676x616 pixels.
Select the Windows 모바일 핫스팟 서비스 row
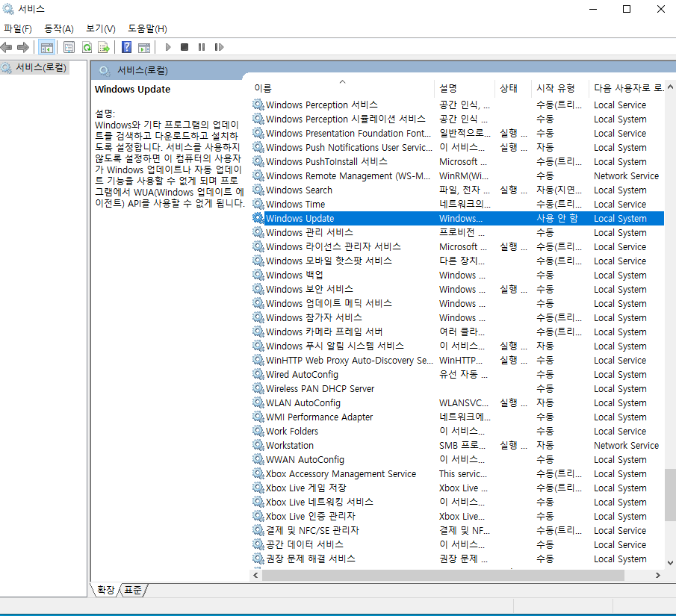(457, 261)
